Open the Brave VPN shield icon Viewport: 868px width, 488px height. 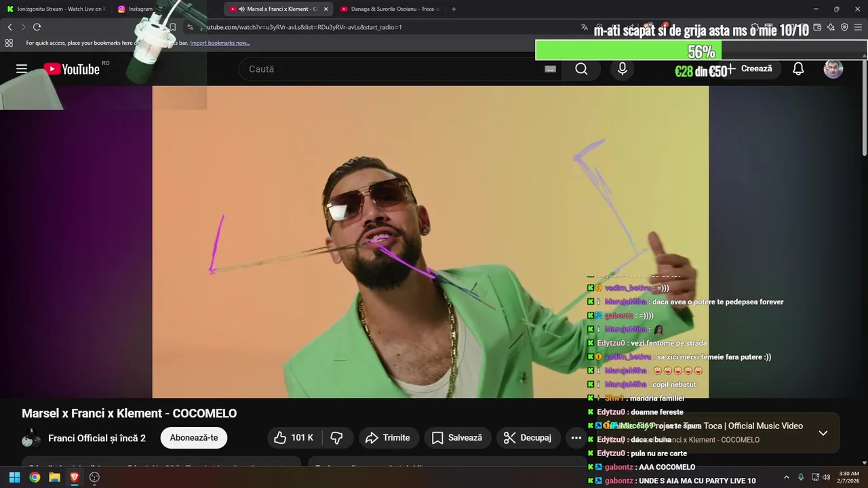tap(844, 27)
